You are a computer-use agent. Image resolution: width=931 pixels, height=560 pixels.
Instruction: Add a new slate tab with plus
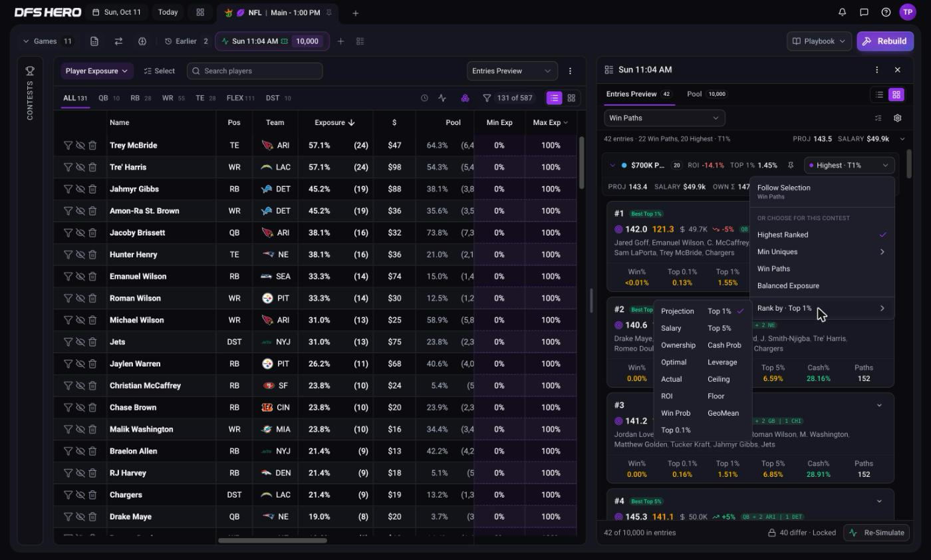click(x=355, y=13)
